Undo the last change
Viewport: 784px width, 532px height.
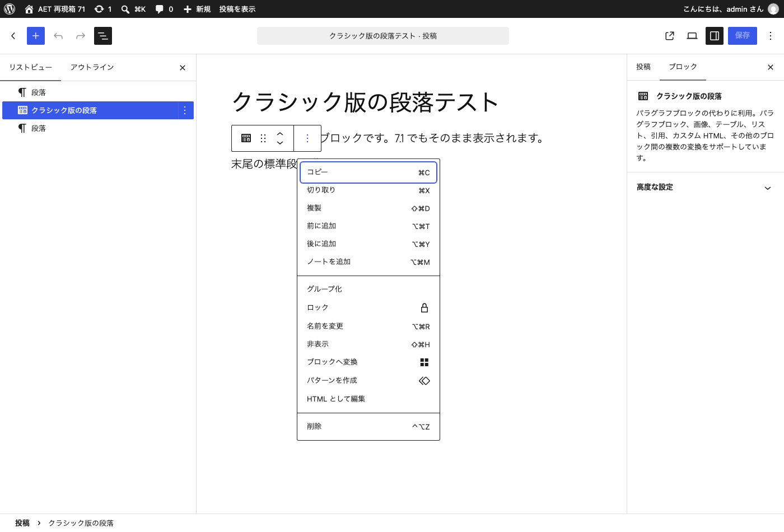pos(58,36)
